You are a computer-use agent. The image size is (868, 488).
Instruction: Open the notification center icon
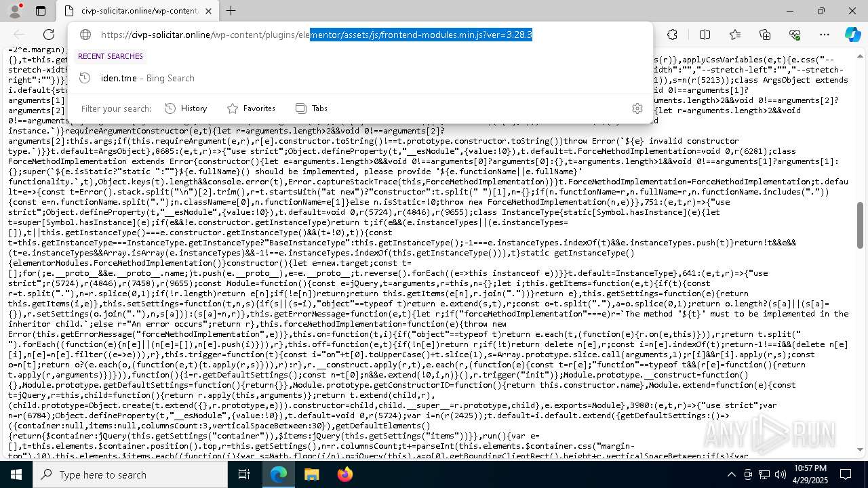846,474
